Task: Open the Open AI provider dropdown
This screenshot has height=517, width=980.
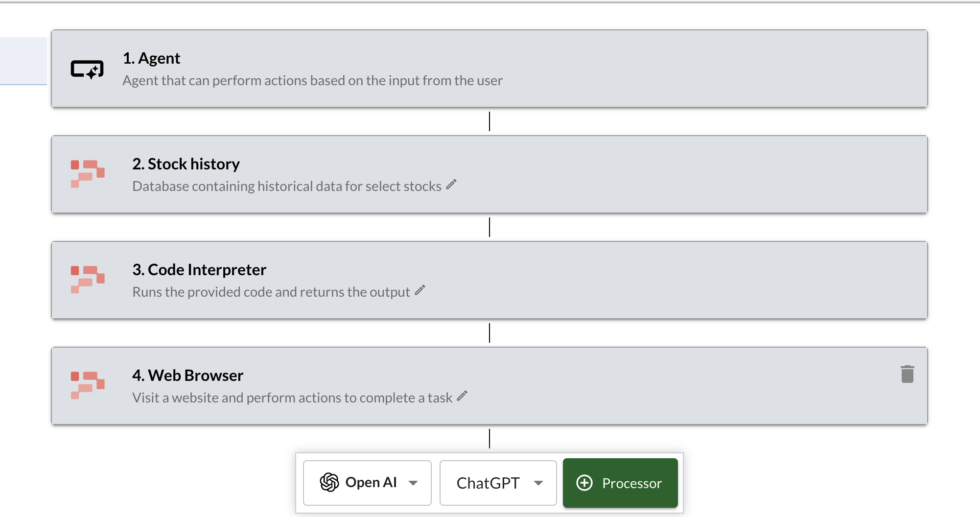Action: [x=367, y=483]
